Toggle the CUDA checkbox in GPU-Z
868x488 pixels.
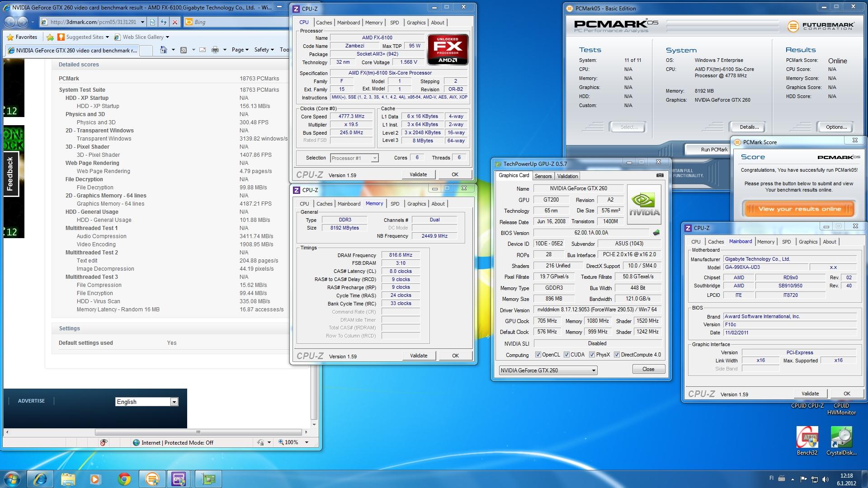[x=566, y=355]
